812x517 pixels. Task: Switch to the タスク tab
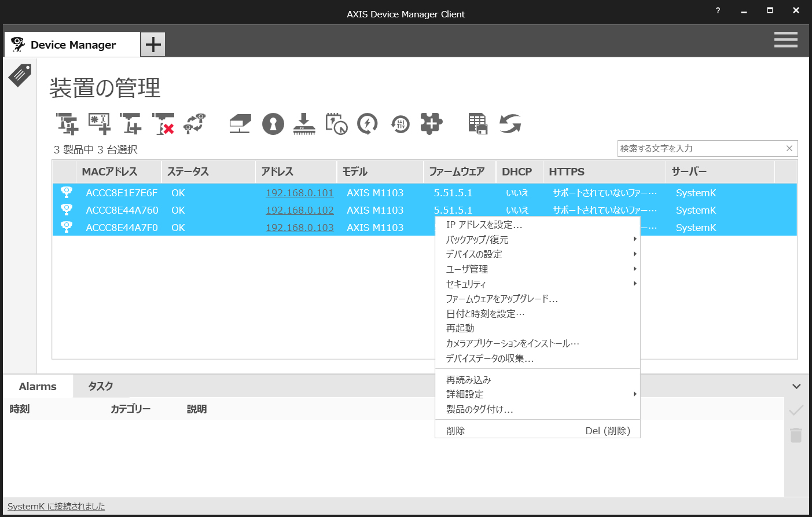tap(101, 386)
